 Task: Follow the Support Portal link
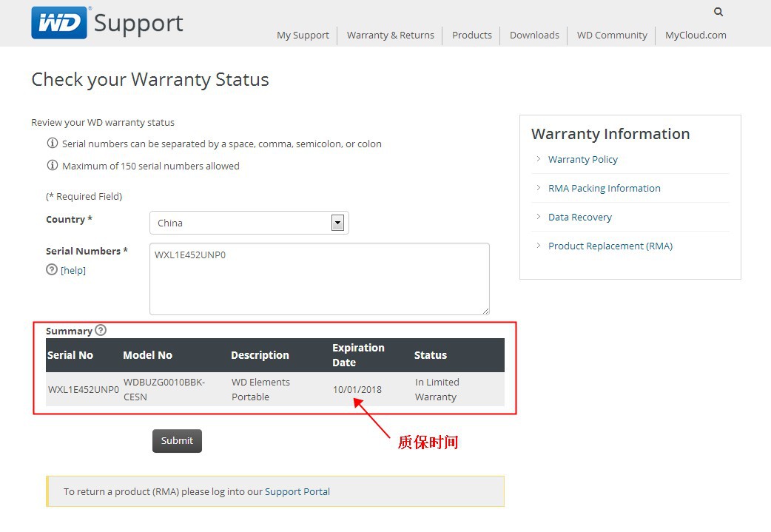(x=297, y=492)
